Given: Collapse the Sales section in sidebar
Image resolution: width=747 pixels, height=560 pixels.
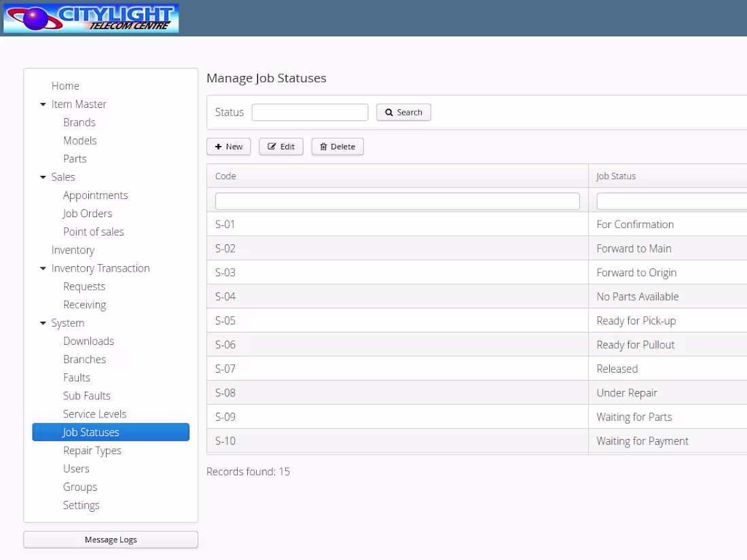Looking at the screenshot, I should point(43,176).
